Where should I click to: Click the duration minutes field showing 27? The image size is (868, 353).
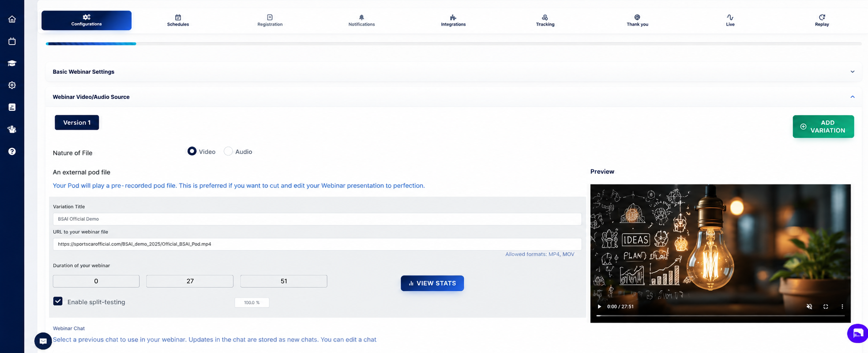coord(190,281)
